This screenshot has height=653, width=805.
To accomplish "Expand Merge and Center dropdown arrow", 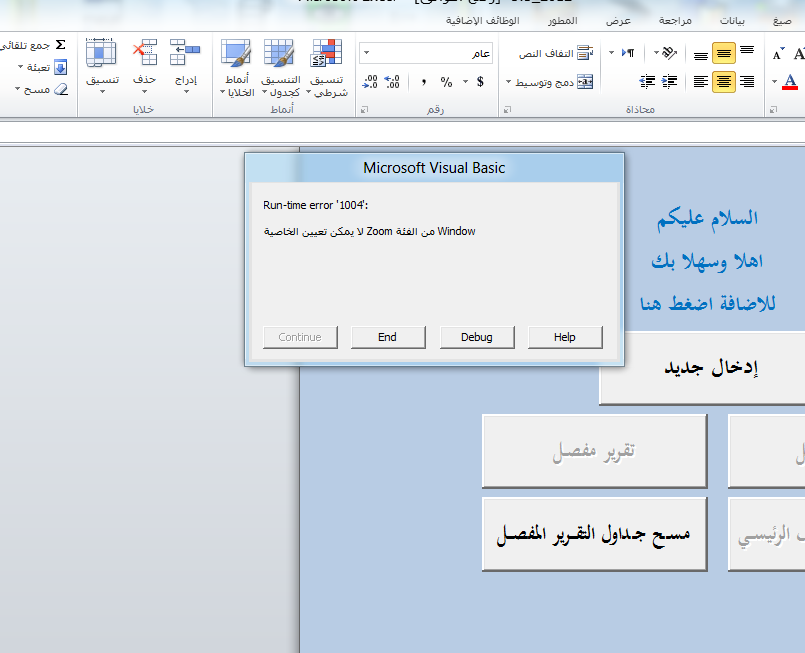I will click(508, 82).
